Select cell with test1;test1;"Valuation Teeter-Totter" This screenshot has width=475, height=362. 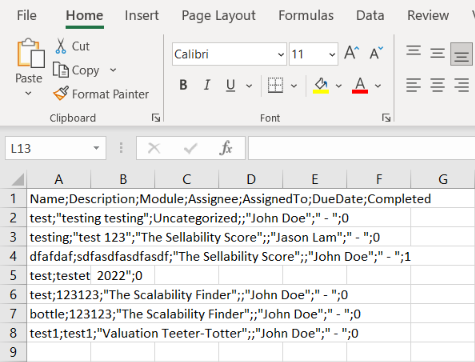coord(59,333)
